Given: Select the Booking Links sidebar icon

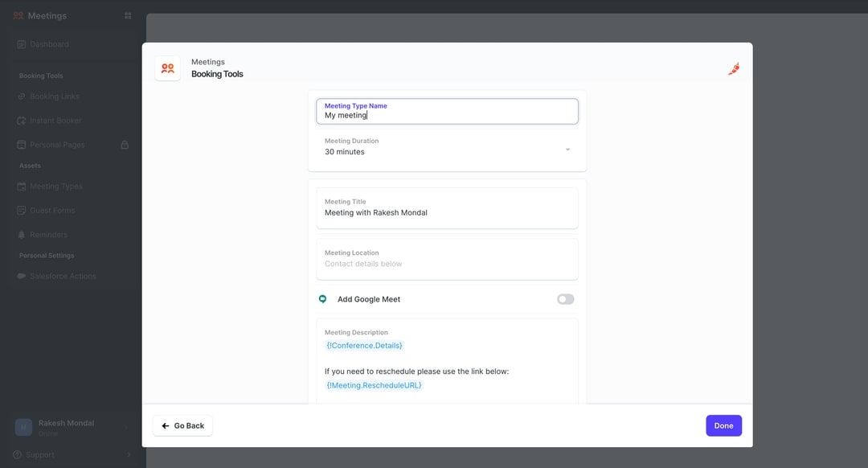Looking at the screenshot, I should click(x=21, y=96).
